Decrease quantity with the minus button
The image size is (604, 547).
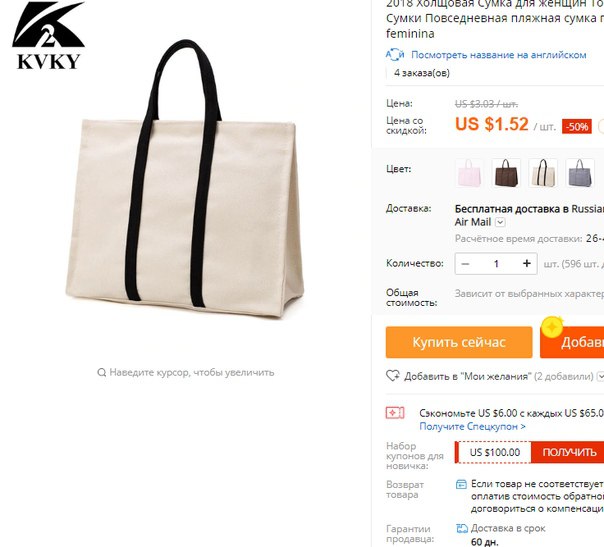tap(465, 264)
